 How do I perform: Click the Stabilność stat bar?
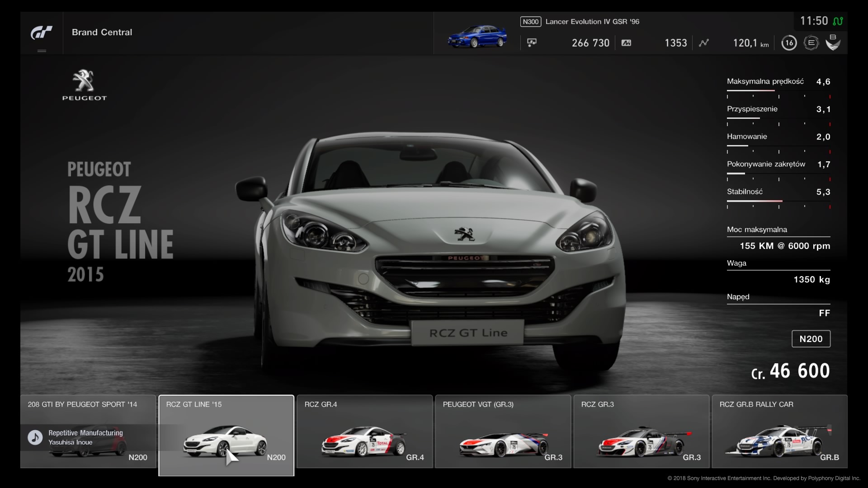(x=778, y=201)
